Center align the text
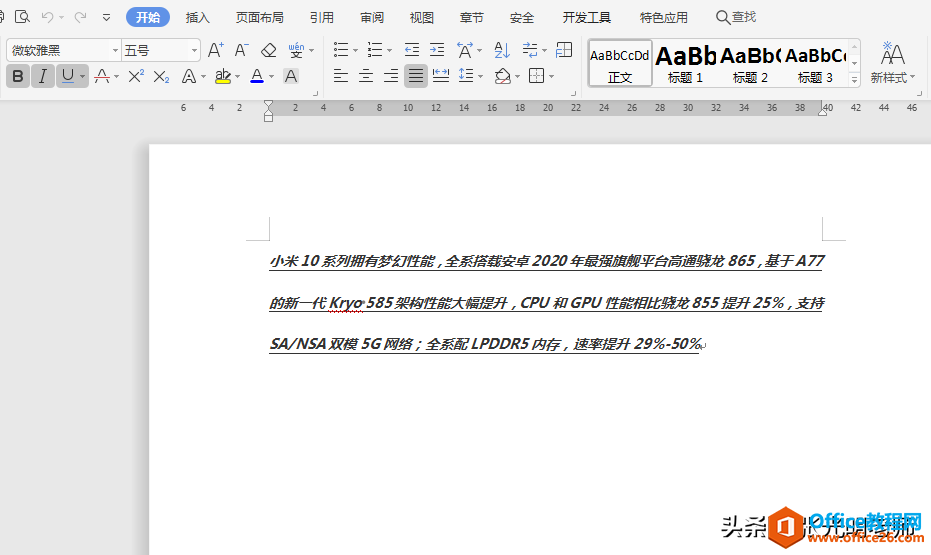 (366, 76)
